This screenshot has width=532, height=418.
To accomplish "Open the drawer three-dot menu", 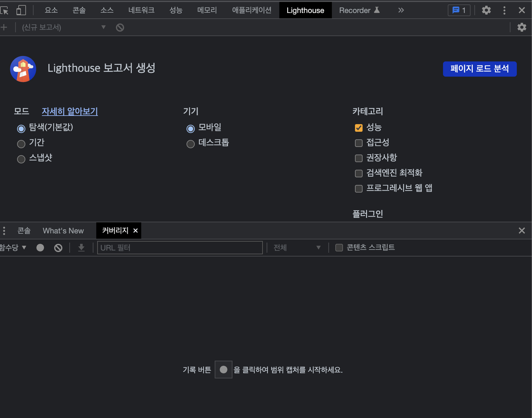I will 4,231.
